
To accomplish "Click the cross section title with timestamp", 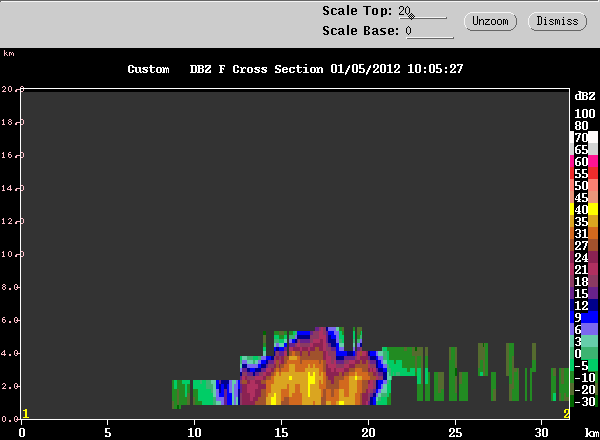I will (x=295, y=69).
